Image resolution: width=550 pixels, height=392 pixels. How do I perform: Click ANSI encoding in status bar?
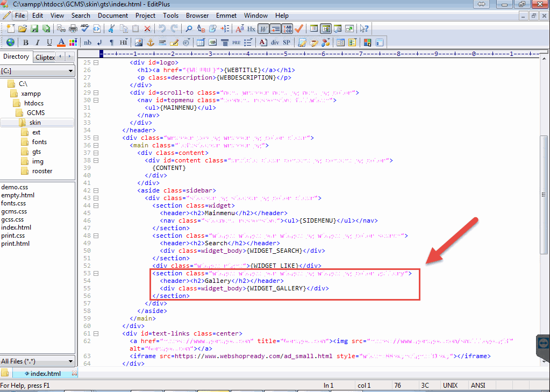click(478, 386)
